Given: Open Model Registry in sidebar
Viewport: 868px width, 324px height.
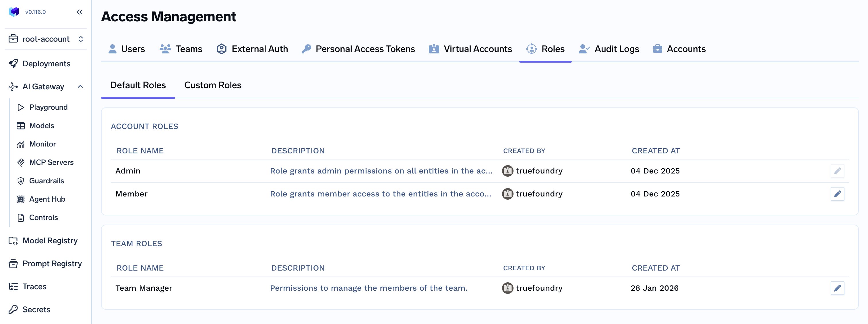Looking at the screenshot, I should tap(50, 240).
